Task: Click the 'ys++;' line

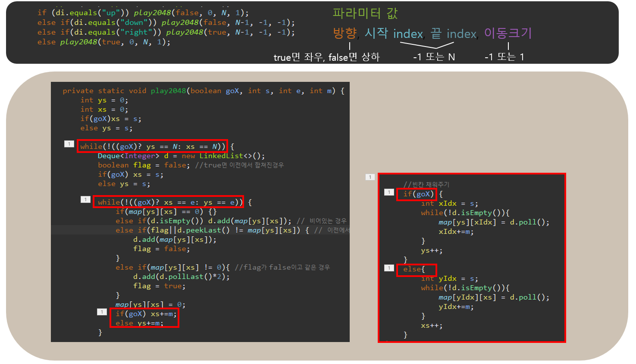Action: point(432,250)
